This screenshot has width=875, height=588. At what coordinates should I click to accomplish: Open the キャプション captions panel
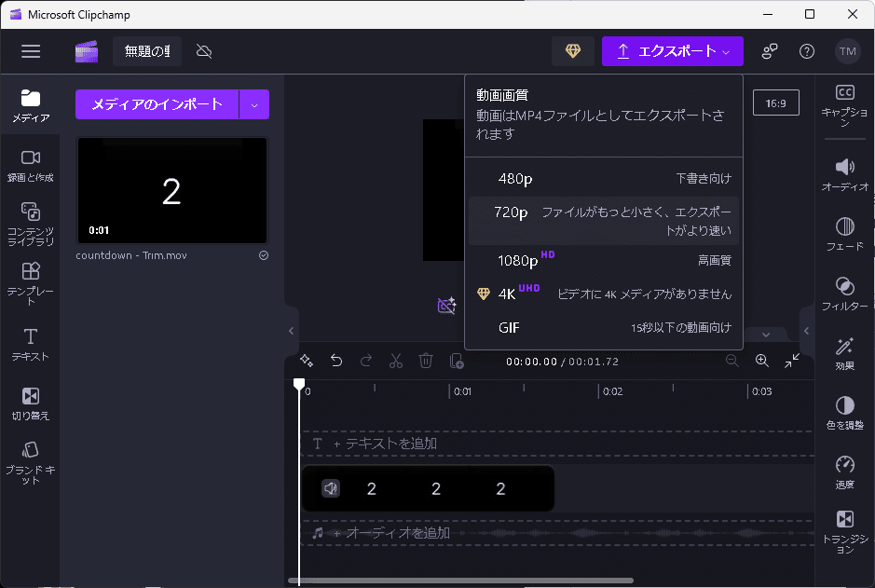(845, 106)
